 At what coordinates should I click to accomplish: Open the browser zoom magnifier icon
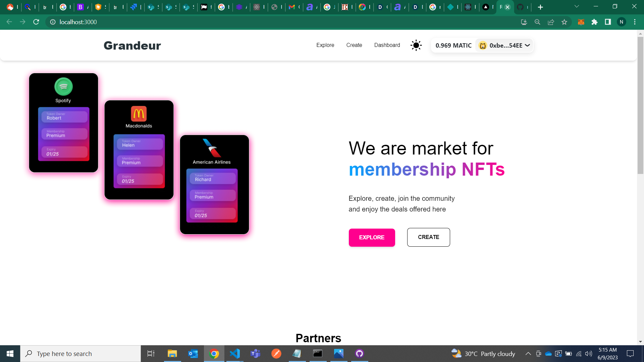point(537,22)
